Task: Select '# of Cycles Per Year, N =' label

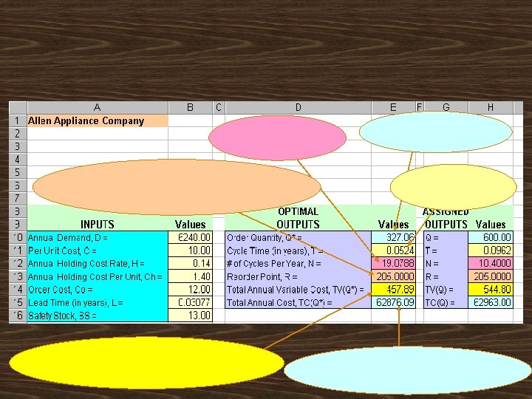Action: point(298,263)
